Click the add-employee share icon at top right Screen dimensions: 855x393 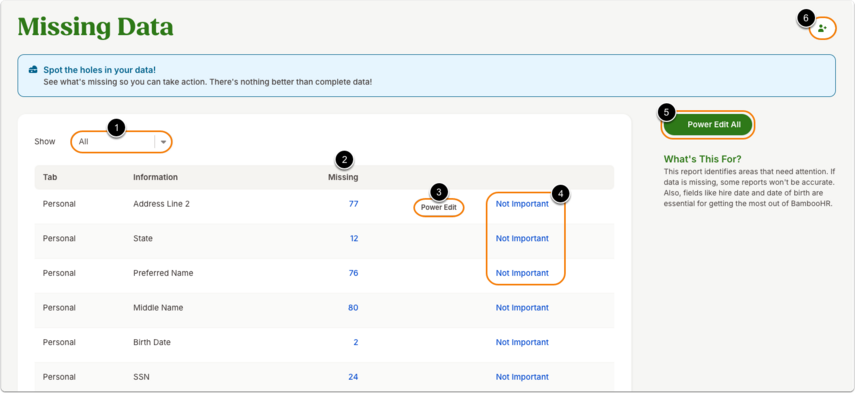[x=822, y=29]
